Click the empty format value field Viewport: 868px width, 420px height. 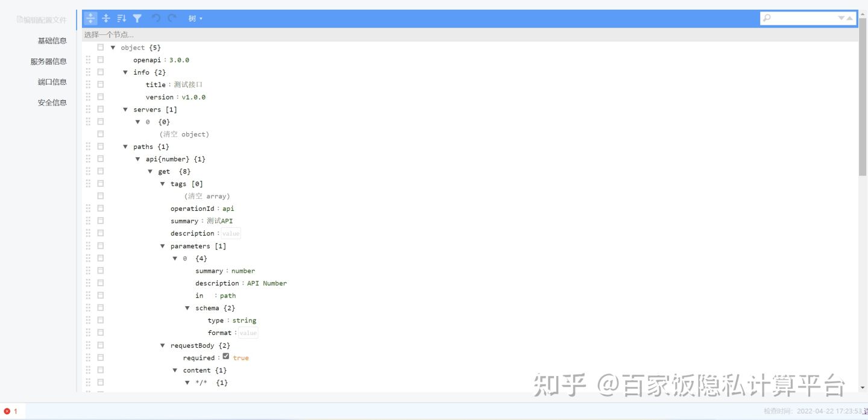pyautogui.click(x=248, y=333)
